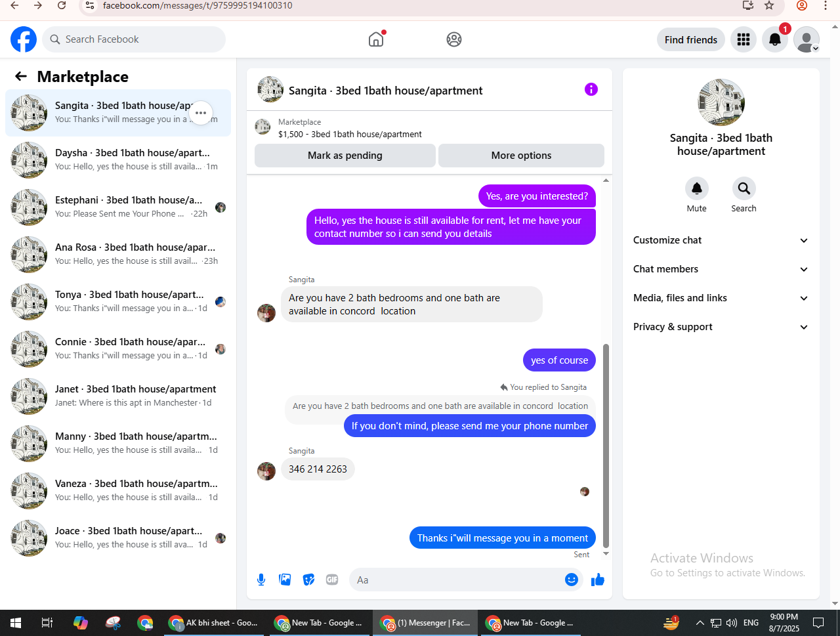Open Janet conversation
Image resolution: width=840 pixels, height=636 pixels.
click(118, 396)
